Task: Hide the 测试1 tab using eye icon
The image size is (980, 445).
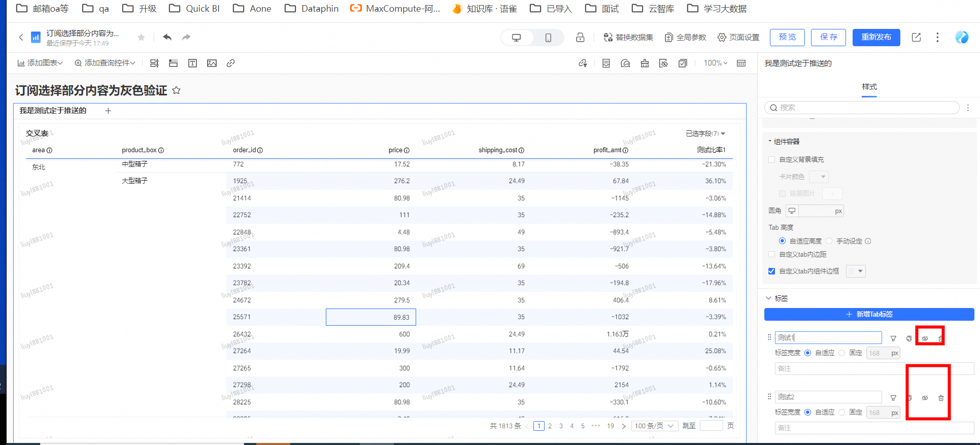Action: tap(925, 338)
